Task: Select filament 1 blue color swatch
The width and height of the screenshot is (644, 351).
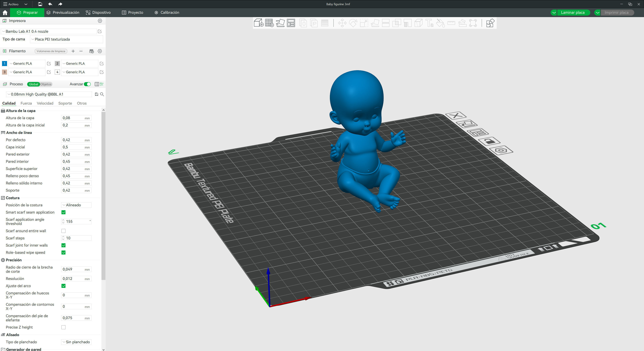Action: coord(4,64)
